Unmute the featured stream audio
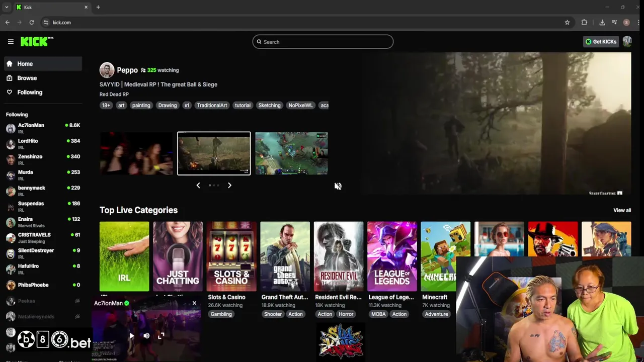 coord(338,186)
